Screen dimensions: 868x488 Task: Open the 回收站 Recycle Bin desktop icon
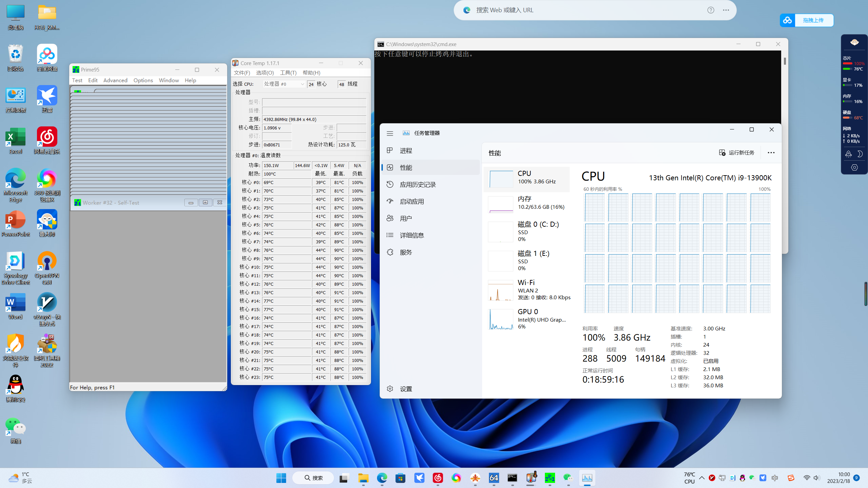[16, 58]
